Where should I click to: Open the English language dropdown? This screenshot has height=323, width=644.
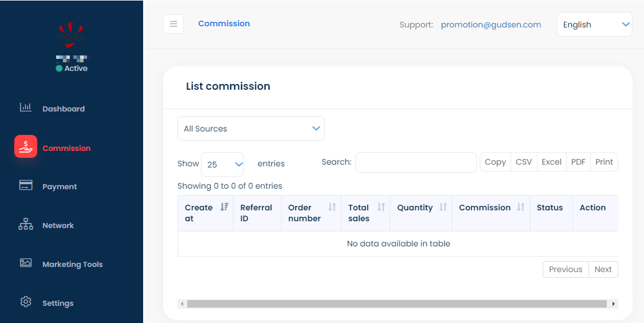(x=594, y=25)
